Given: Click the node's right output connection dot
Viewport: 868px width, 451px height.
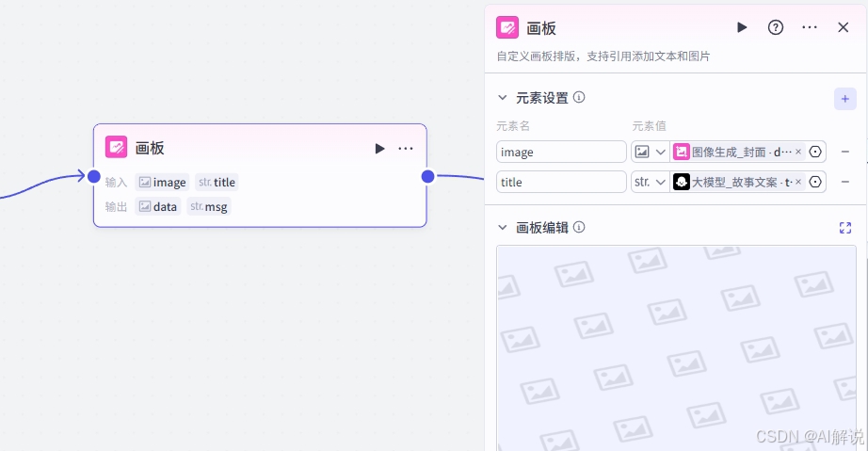Looking at the screenshot, I should pyautogui.click(x=428, y=176).
